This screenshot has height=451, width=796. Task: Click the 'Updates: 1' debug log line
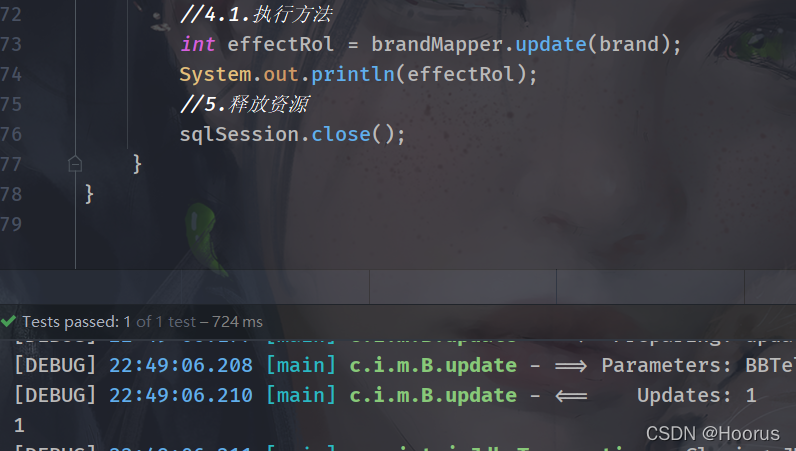coord(386,395)
